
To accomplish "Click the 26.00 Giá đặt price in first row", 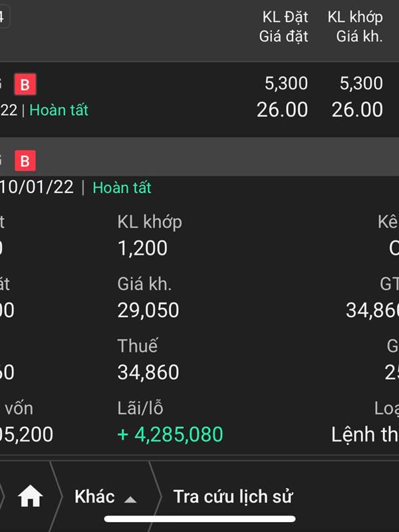I will click(x=282, y=110).
